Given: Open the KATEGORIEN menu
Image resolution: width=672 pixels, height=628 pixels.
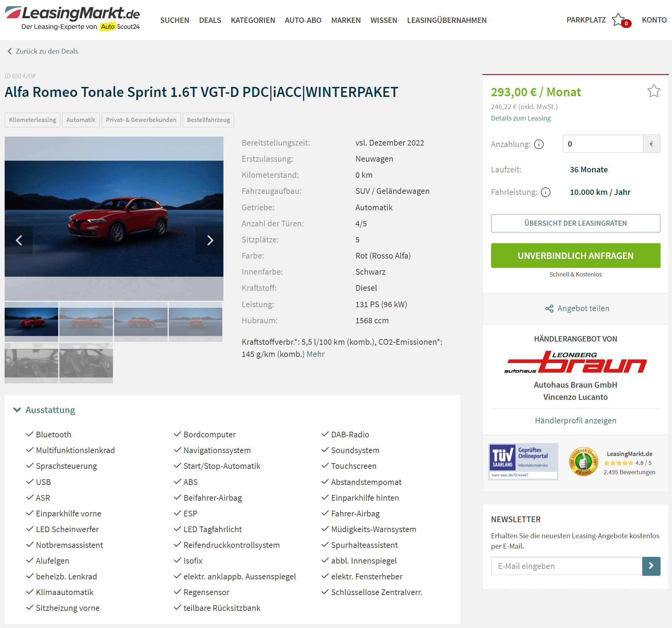Looking at the screenshot, I should point(253,20).
